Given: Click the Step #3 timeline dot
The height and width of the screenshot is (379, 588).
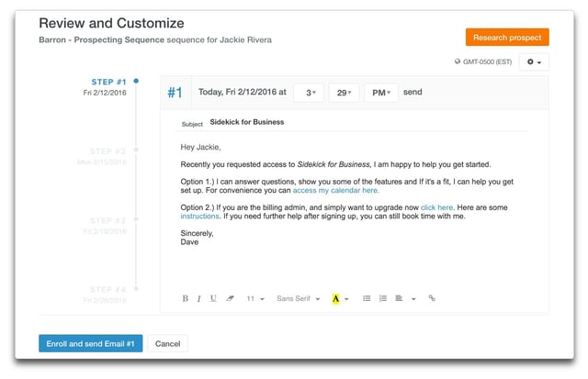Looking at the screenshot, I should [136, 219].
